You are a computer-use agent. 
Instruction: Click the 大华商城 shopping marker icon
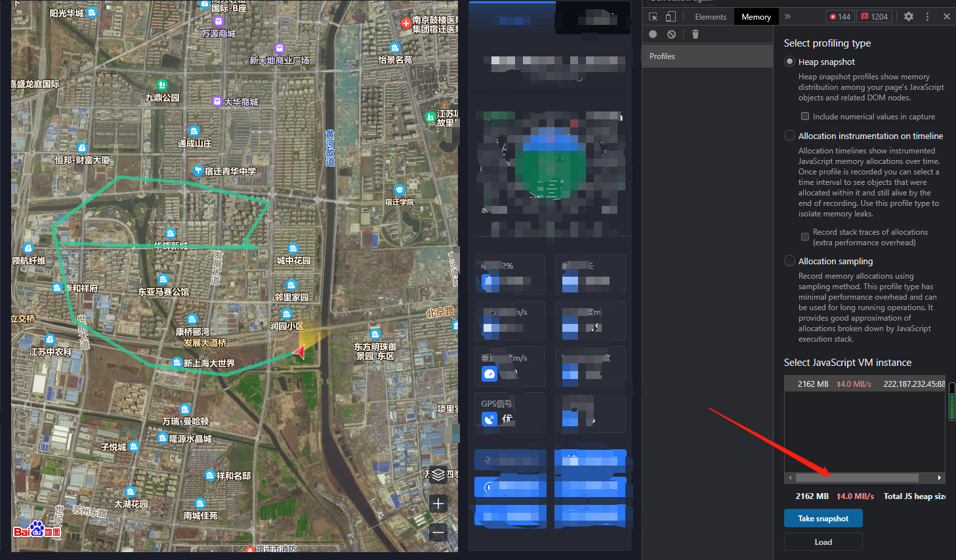tap(217, 101)
